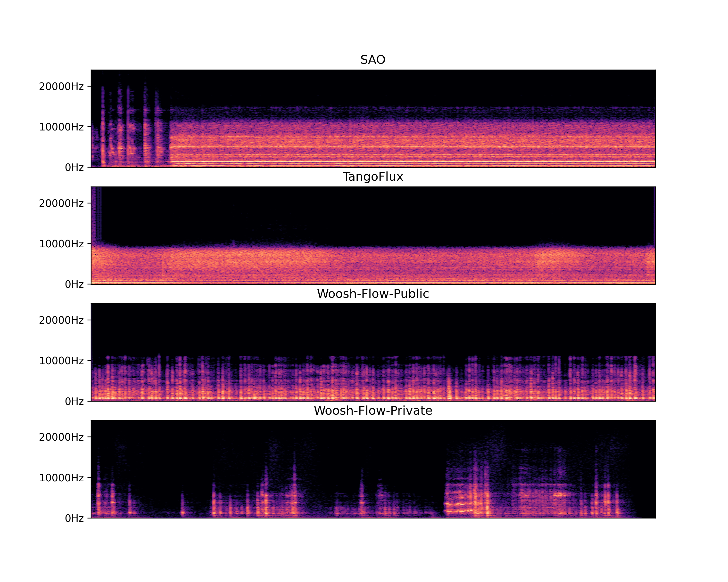
Task: Click 20000Hz label beside Woosh-Flow-Public plot
Action: [61, 320]
